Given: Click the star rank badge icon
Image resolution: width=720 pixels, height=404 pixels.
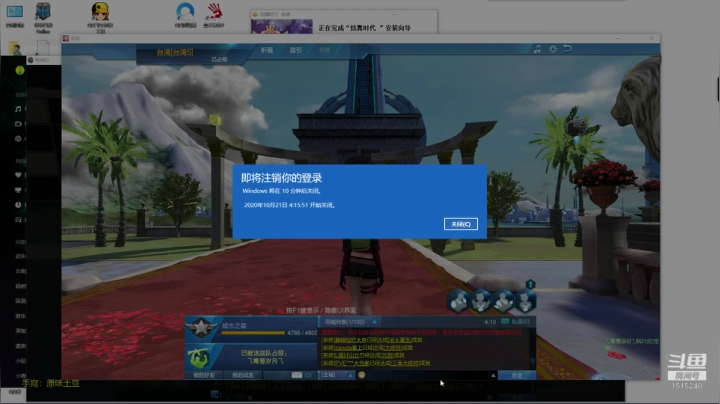Looking at the screenshot, I should pos(201,328).
